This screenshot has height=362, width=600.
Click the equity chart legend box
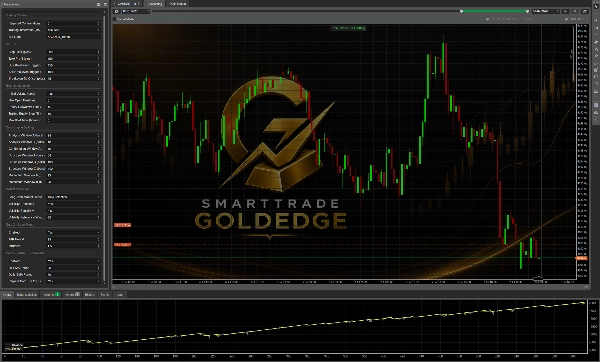coord(13,347)
